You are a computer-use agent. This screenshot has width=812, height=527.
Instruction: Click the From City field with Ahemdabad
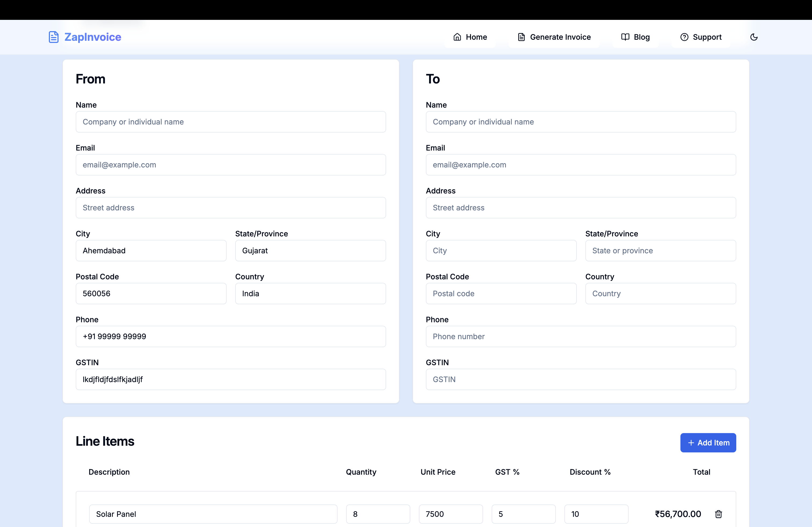(x=151, y=251)
